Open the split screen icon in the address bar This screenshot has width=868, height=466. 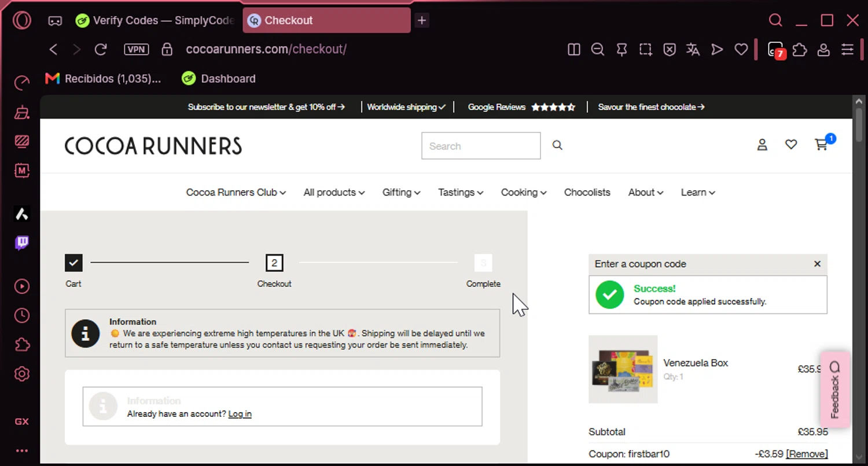click(574, 50)
